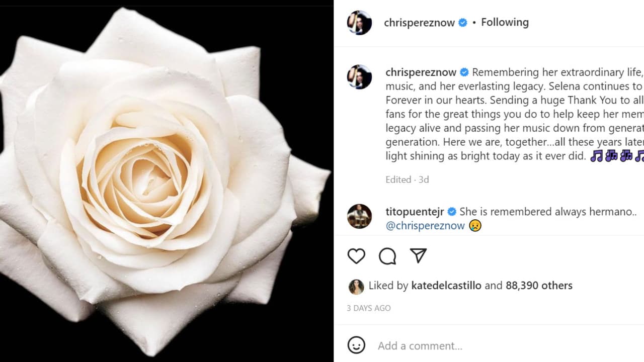Like the post using the heart icon
The width and height of the screenshot is (644, 362).
[356, 256]
